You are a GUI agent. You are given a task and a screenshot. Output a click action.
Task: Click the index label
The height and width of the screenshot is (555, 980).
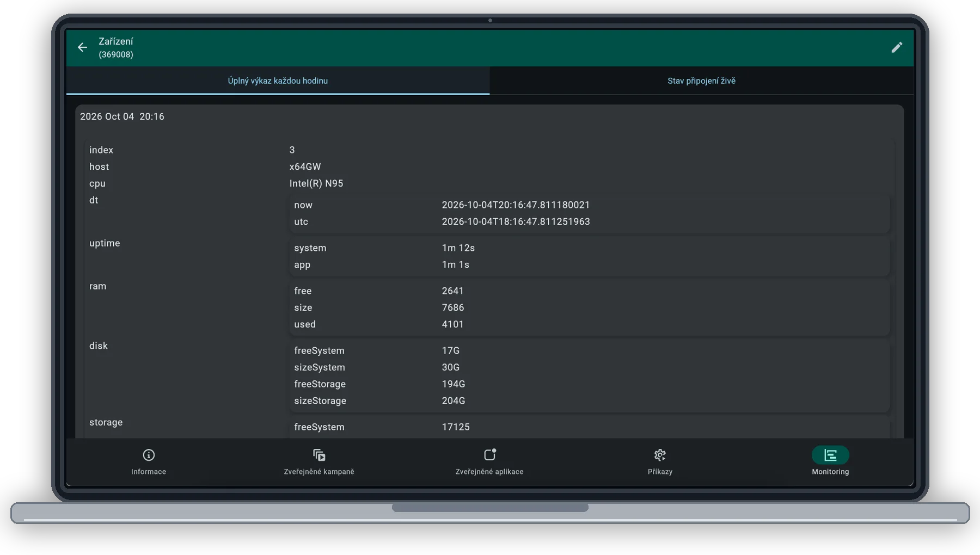pos(101,150)
